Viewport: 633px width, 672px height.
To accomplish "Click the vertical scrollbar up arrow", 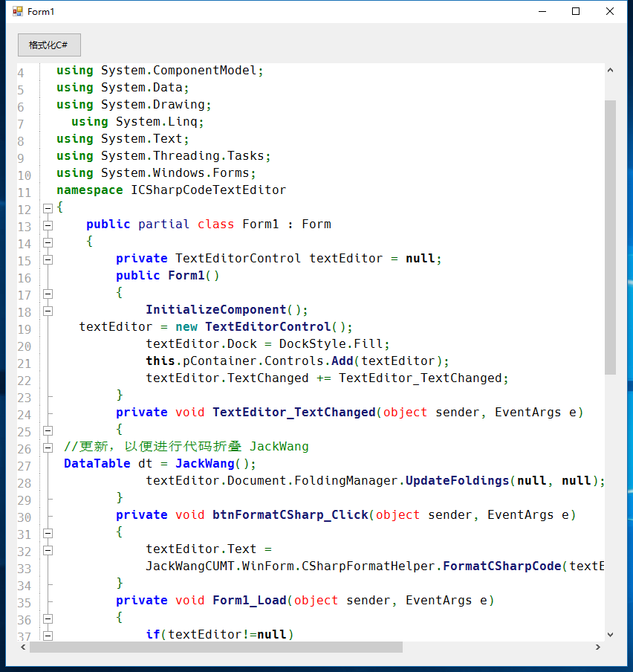I will (611, 68).
